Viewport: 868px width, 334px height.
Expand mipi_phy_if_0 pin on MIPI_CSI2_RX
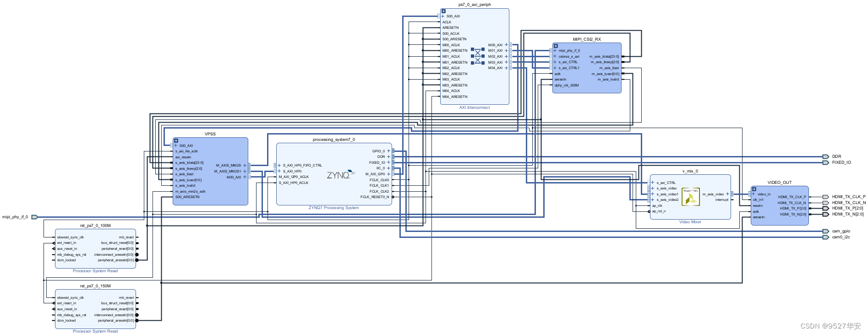point(555,51)
